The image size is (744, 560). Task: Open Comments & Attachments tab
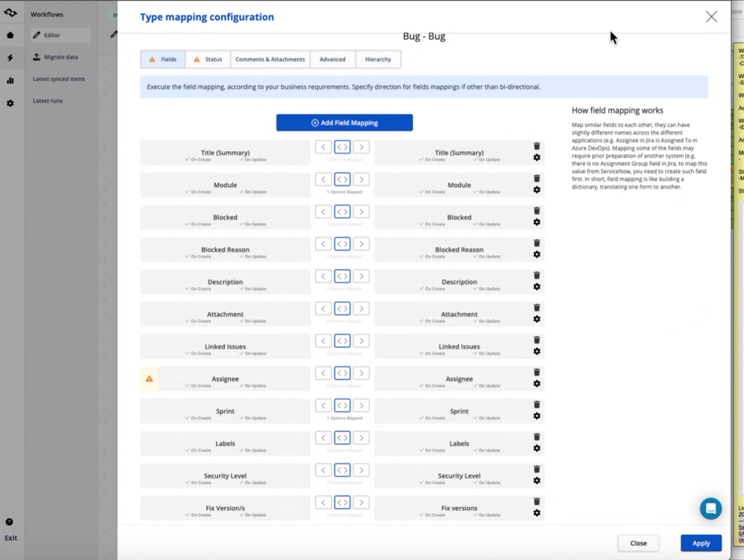pos(270,60)
